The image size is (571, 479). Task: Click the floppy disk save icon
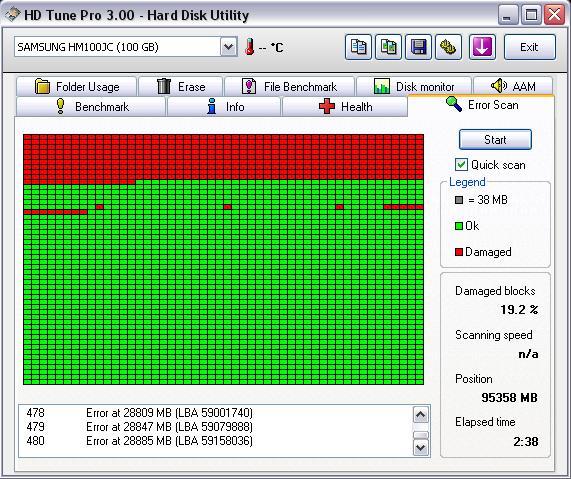tap(418, 47)
